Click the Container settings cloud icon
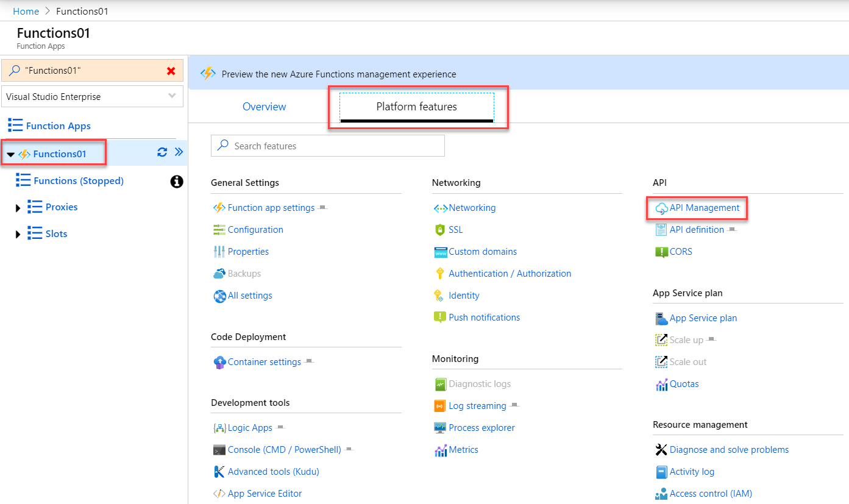Screen dimensions: 849x504 point(219,362)
